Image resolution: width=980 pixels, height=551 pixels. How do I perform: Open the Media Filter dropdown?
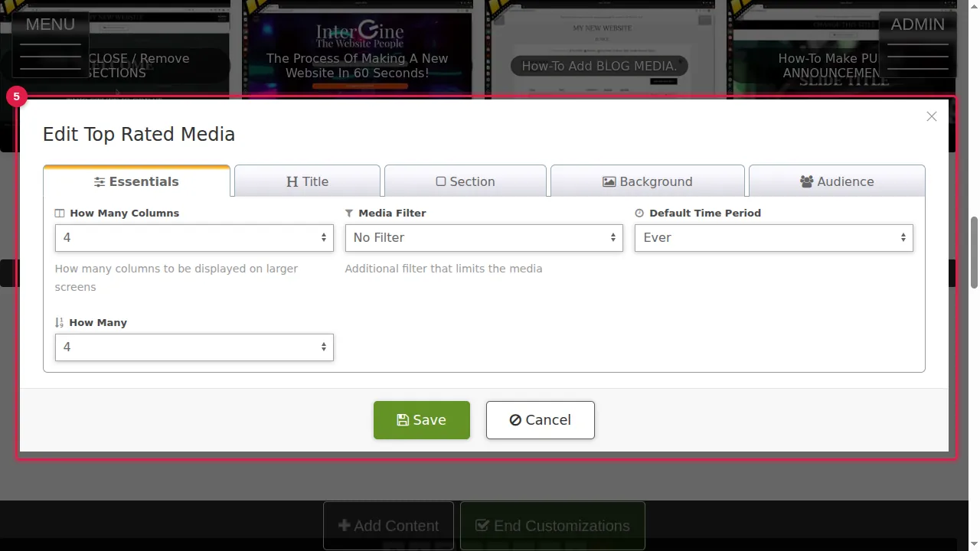coord(484,238)
